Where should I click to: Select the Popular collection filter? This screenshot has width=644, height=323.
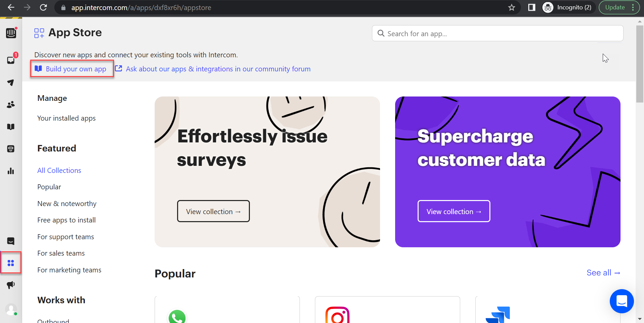click(x=49, y=187)
